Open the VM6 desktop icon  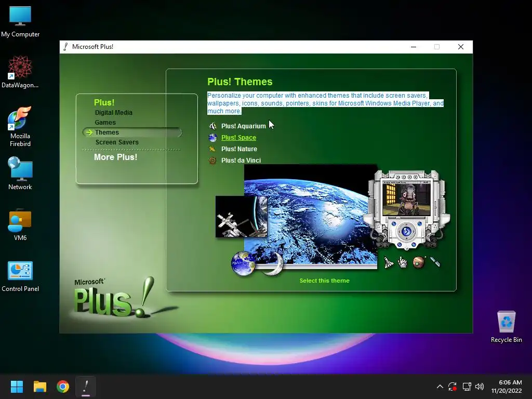[20, 224]
